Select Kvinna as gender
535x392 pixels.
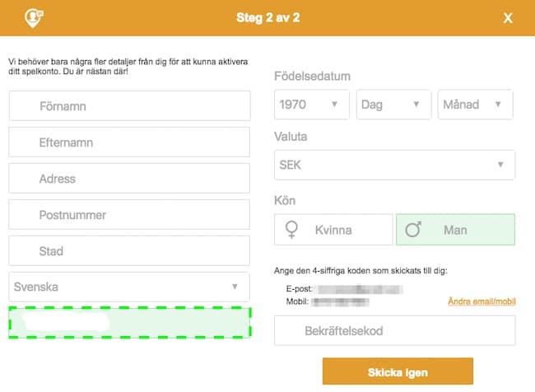tap(333, 230)
